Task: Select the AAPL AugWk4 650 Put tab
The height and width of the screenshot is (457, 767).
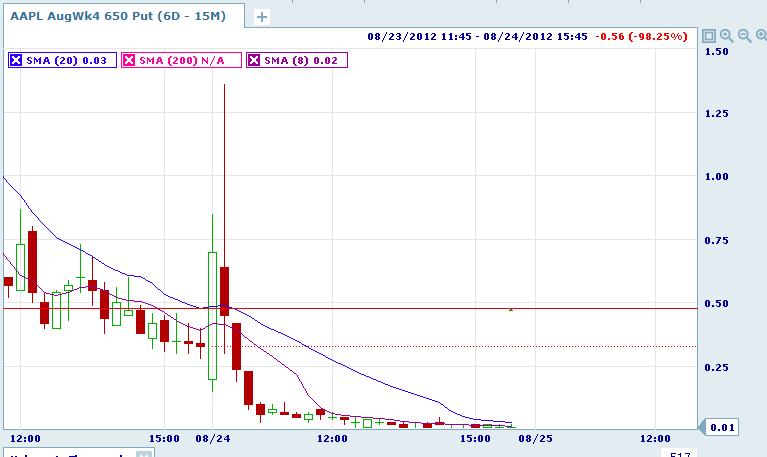Action: pos(122,16)
